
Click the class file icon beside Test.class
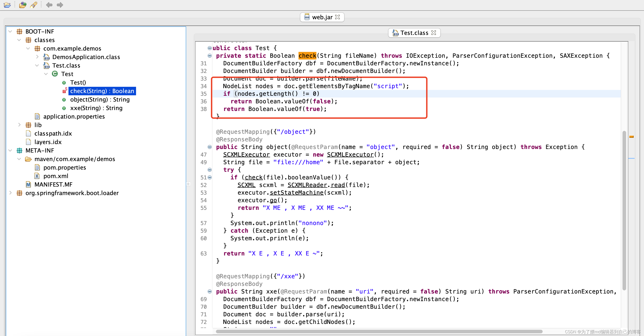[x=47, y=65]
